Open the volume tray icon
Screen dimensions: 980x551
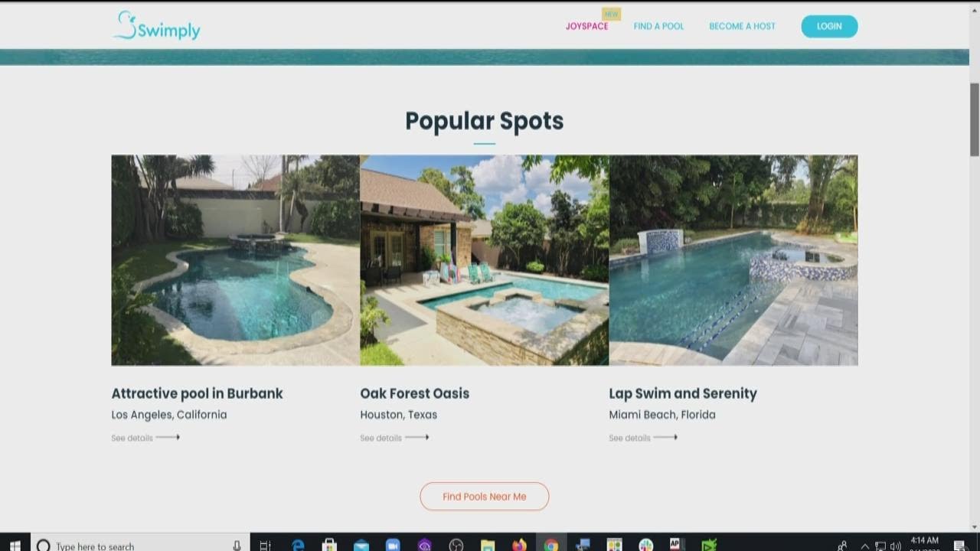click(x=896, y=546)
